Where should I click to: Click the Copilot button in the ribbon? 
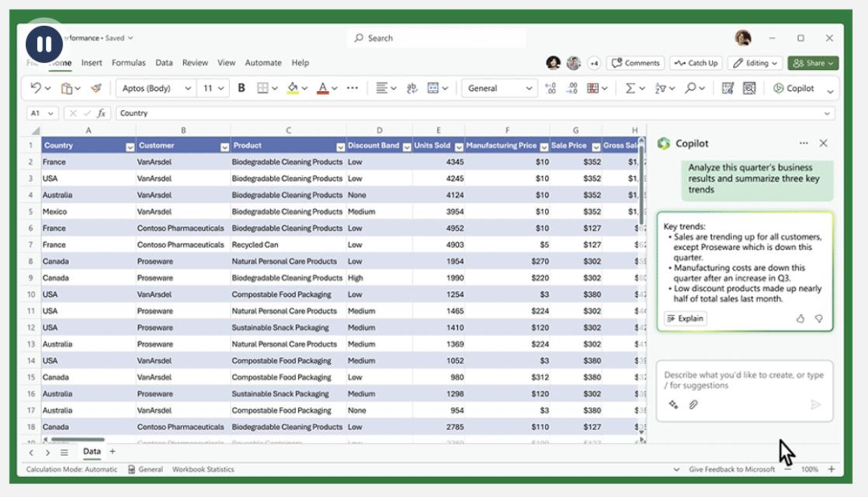(x=793, y=88)
